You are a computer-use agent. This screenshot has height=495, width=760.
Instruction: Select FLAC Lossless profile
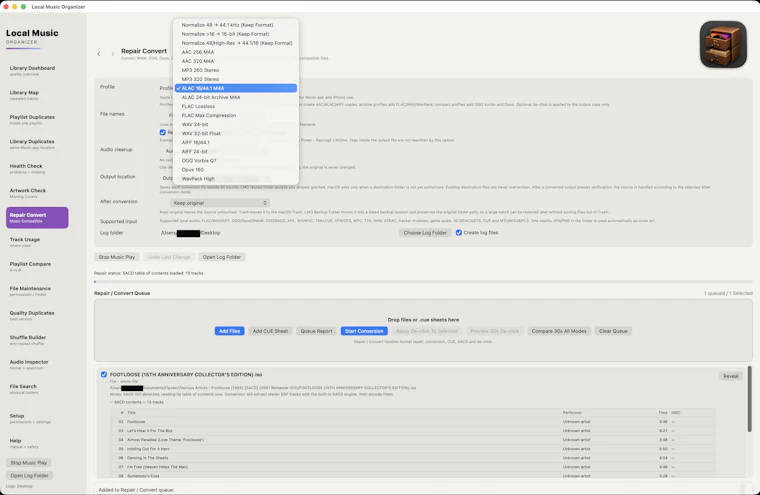tap(236, 106)
